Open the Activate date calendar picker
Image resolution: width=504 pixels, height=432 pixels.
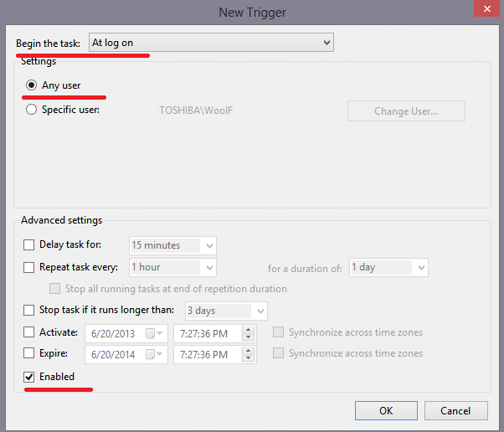(x=154, y=334)
